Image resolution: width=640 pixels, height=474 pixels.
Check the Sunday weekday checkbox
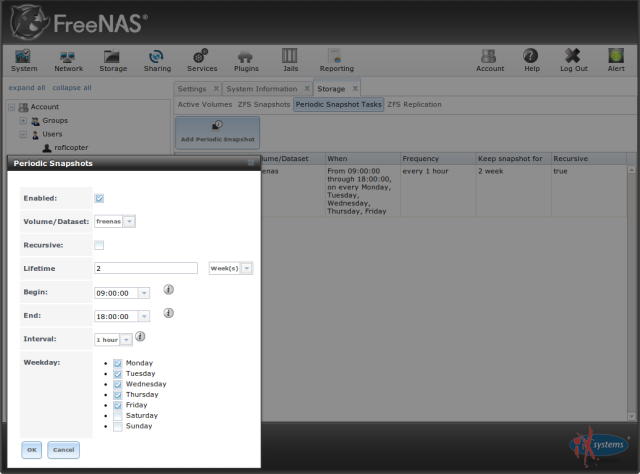[118, 427]
